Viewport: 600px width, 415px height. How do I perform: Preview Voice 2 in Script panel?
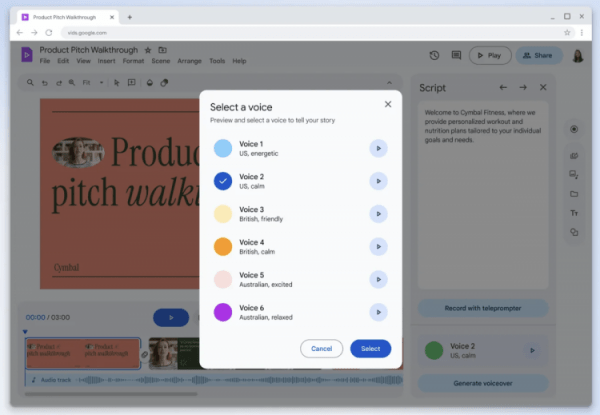tap(532, 350)
